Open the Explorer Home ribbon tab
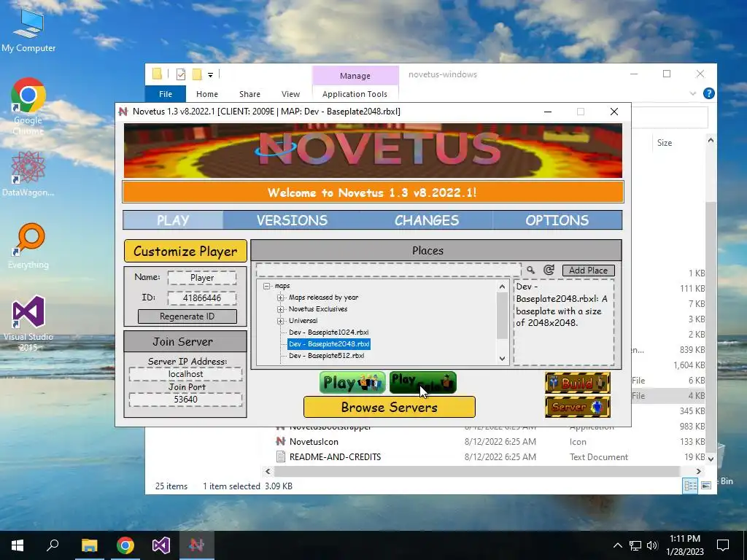Image resolution: width=747 pixels, height=560 pixels. click(x=206, y=94)
